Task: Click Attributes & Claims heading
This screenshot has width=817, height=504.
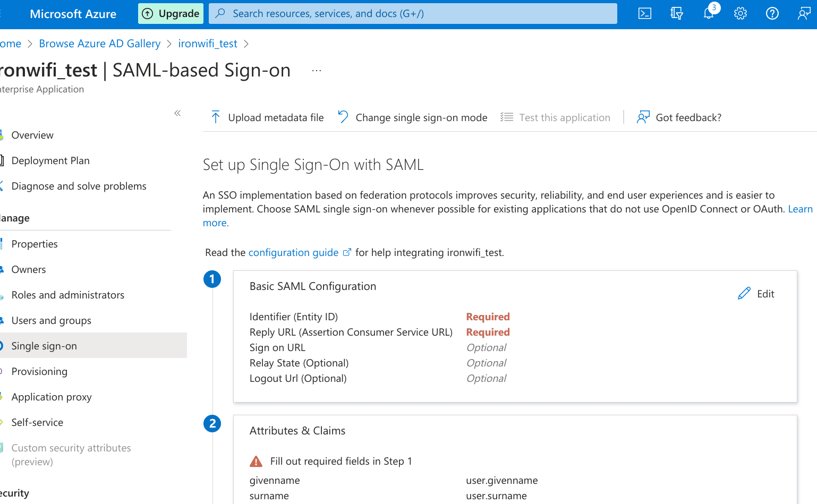Action: tap(297, 431)
